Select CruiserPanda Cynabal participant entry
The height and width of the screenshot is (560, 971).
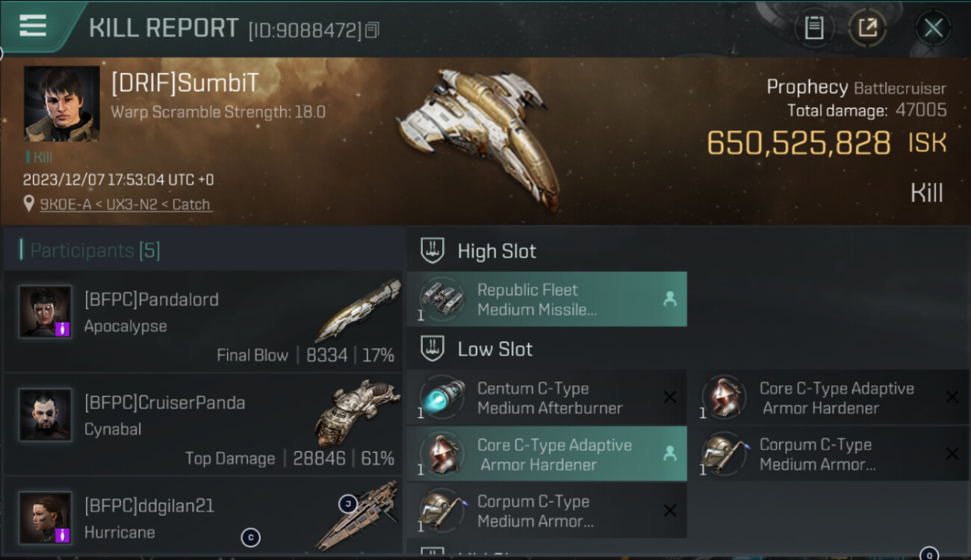click(203, 425)
